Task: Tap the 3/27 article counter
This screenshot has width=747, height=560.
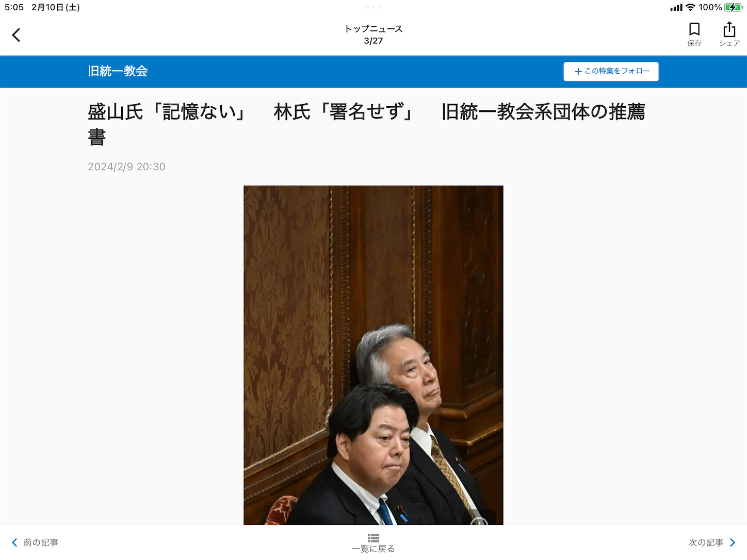Action: 373,41
